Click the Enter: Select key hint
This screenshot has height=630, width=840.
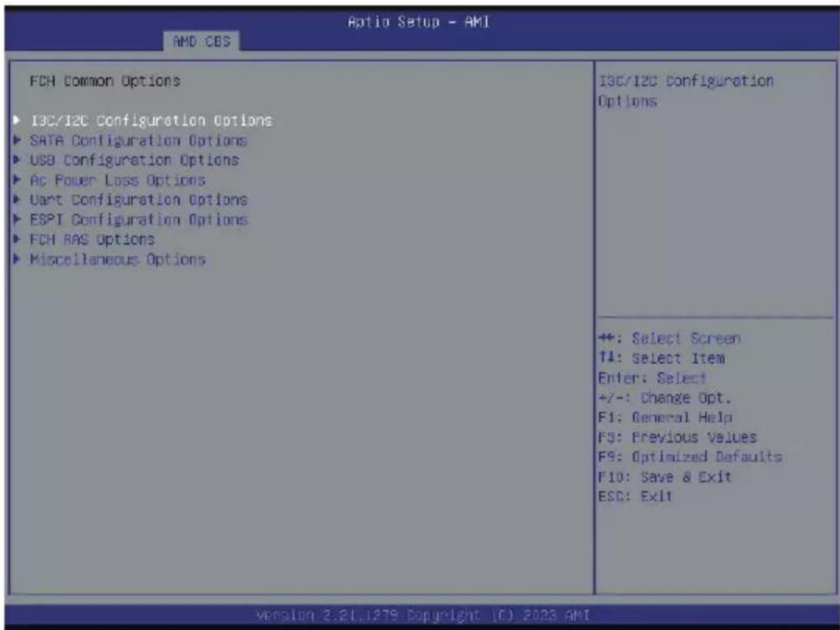click(x=652, y=378)
